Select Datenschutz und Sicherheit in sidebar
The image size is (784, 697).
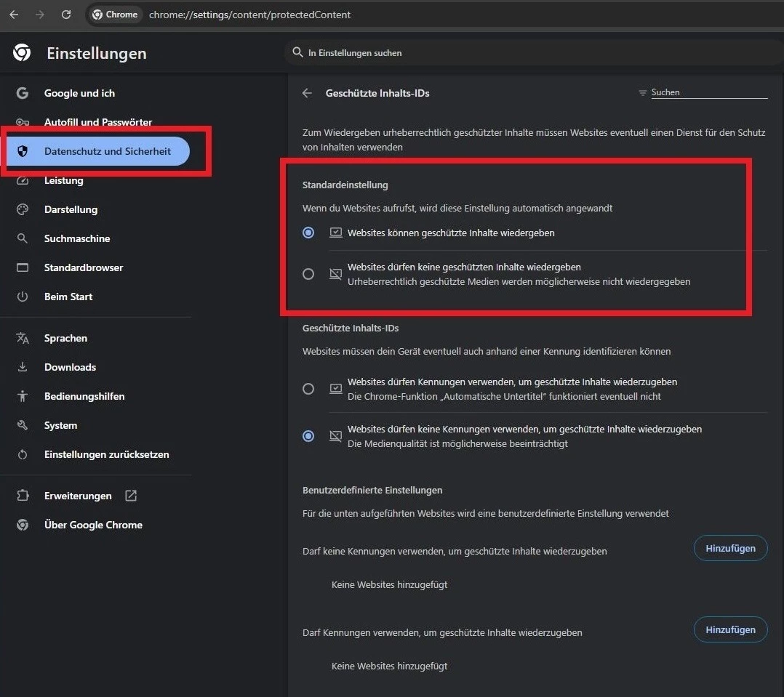coord(98,151)
